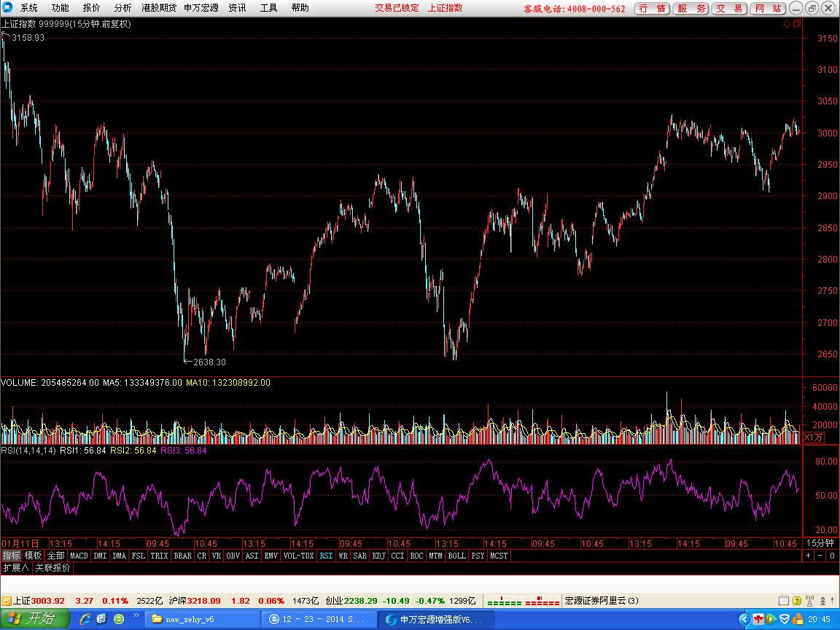Open the 港股期货 menu
840x630 pixels.
point(159,8)
